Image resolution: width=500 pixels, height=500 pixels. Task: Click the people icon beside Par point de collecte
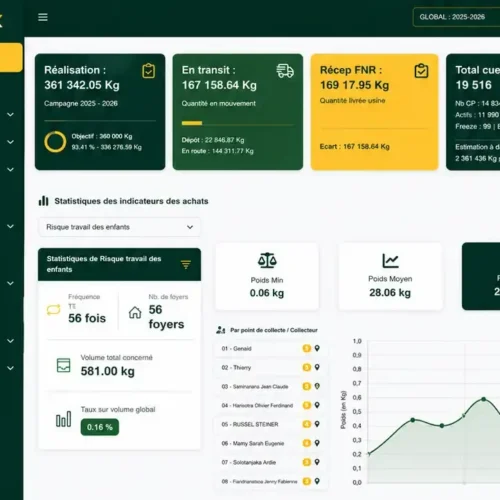point(221,330)
